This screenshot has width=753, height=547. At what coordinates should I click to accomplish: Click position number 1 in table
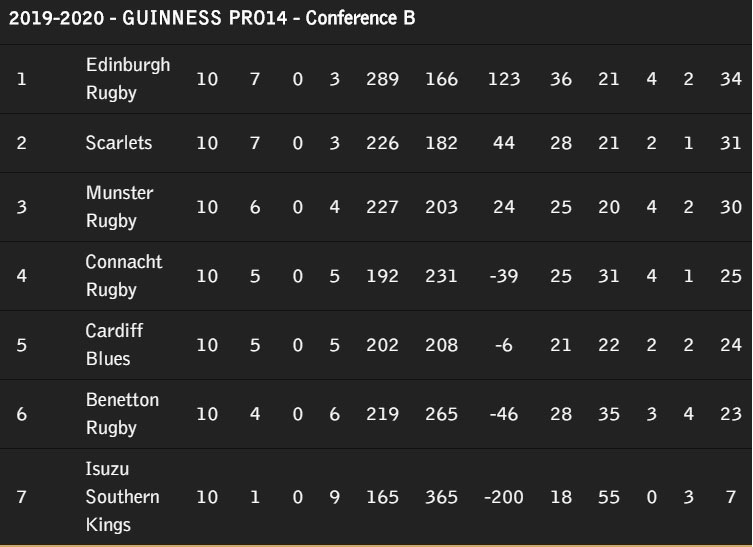tap(21, 79)
